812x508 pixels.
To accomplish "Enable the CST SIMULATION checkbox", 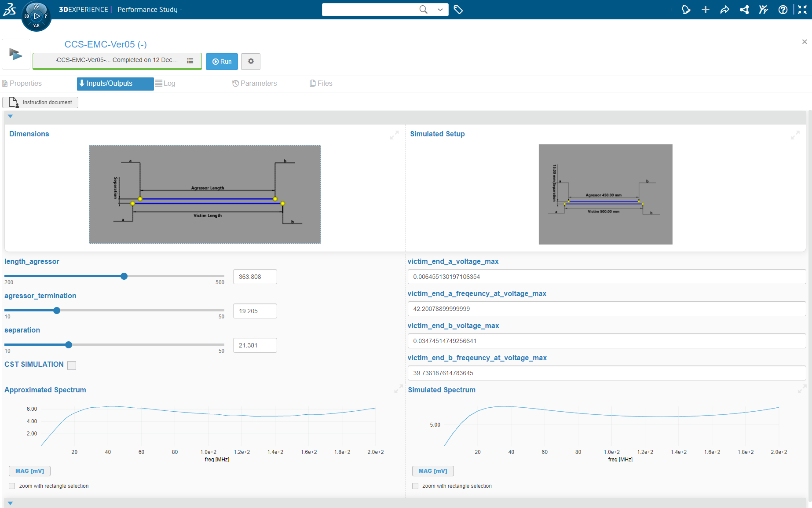I will pyautogui.click(x=72, y=365).
